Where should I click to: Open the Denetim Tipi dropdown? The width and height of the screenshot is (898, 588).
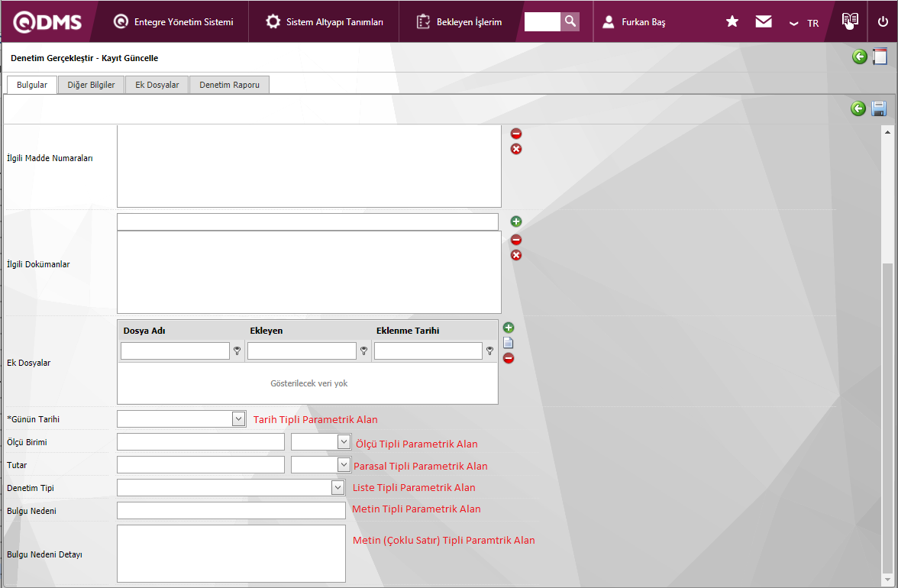pos(338,487)
